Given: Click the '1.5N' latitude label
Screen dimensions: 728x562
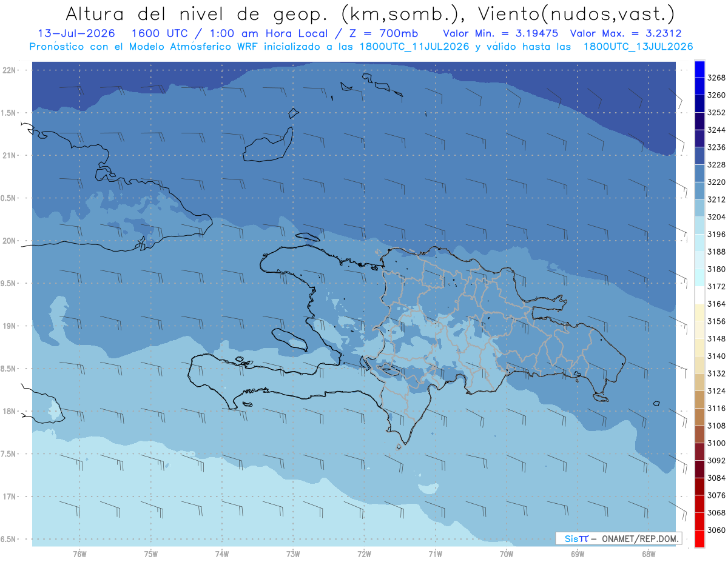Looking at the screenshot, I should [8, 113].
